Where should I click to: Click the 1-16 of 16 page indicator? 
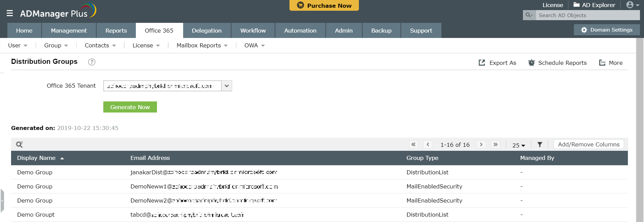455,145
